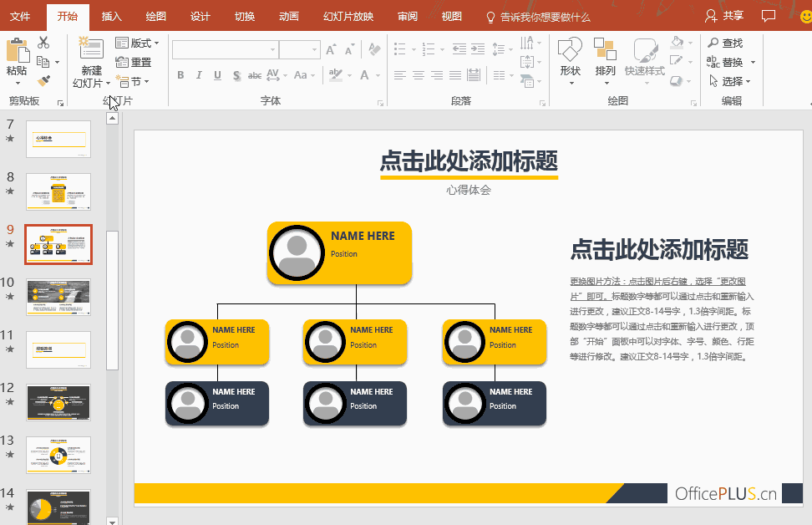Click the Numbering list icon
Screen dimensions: 812x525
click(x=429, y=49)
